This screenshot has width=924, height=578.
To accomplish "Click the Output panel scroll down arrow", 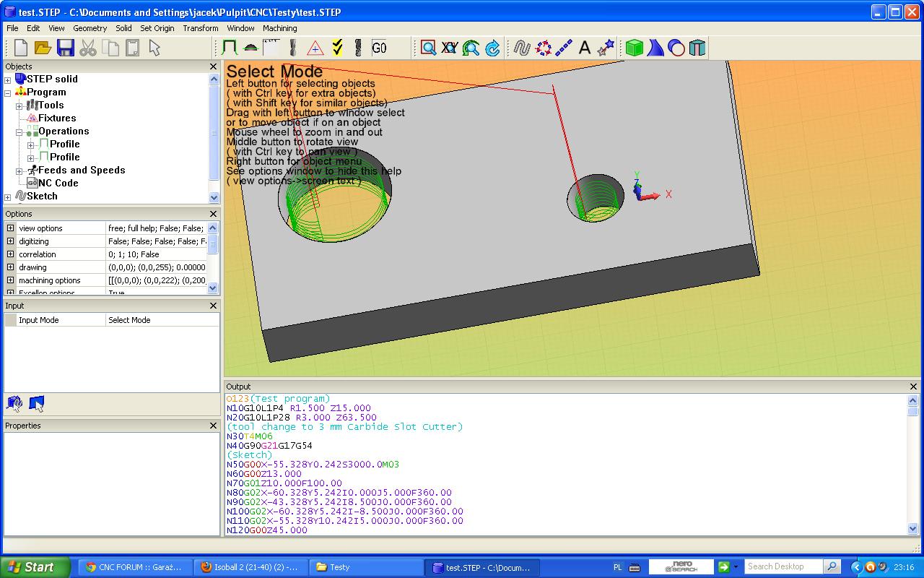I will coord(912,529).
